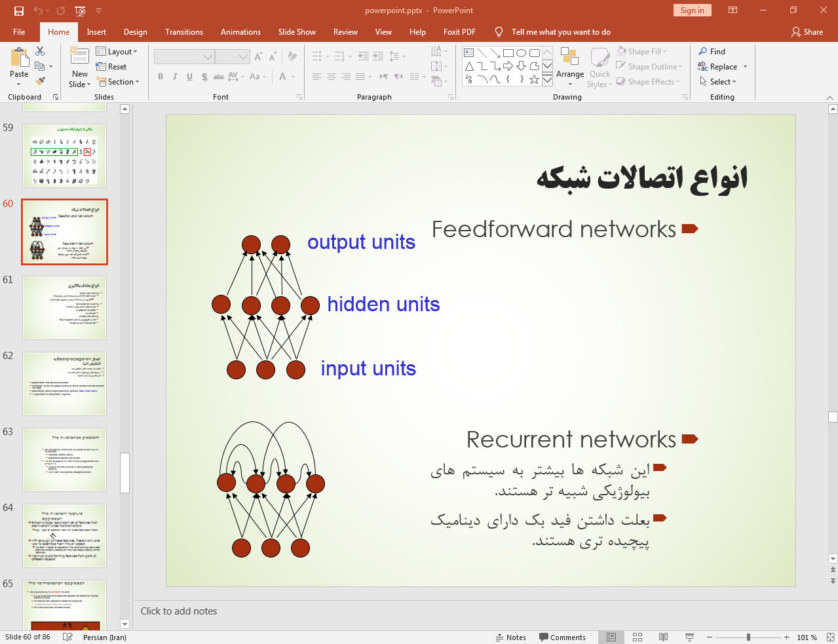Cut selection with the scissors icon
Image resolution: width=838 pixels, height=644 pixels.
click(40, 51)
